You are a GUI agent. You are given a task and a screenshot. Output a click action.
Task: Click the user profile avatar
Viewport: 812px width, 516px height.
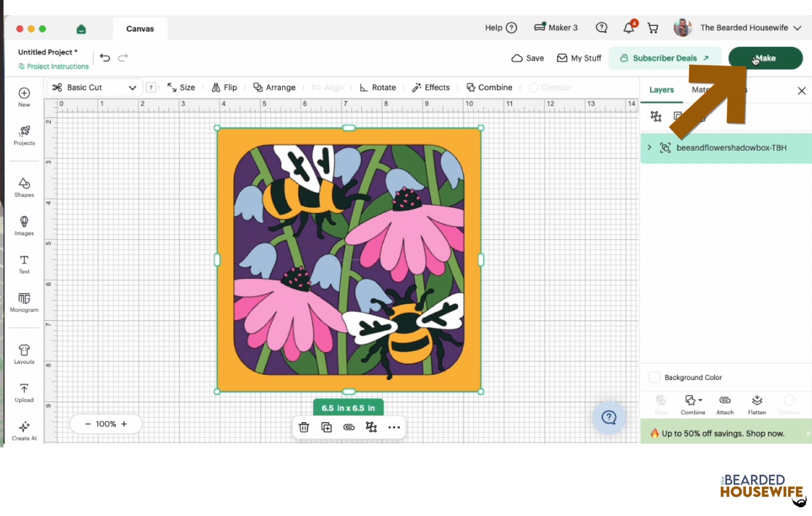683,27
